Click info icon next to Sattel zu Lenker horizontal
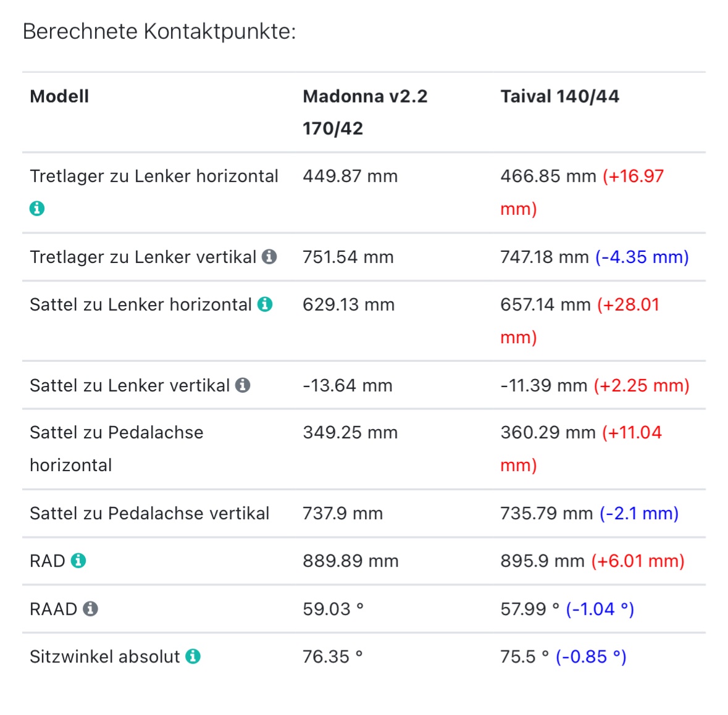The height and width of the screenshot is (715, 728). pos(265,304)
